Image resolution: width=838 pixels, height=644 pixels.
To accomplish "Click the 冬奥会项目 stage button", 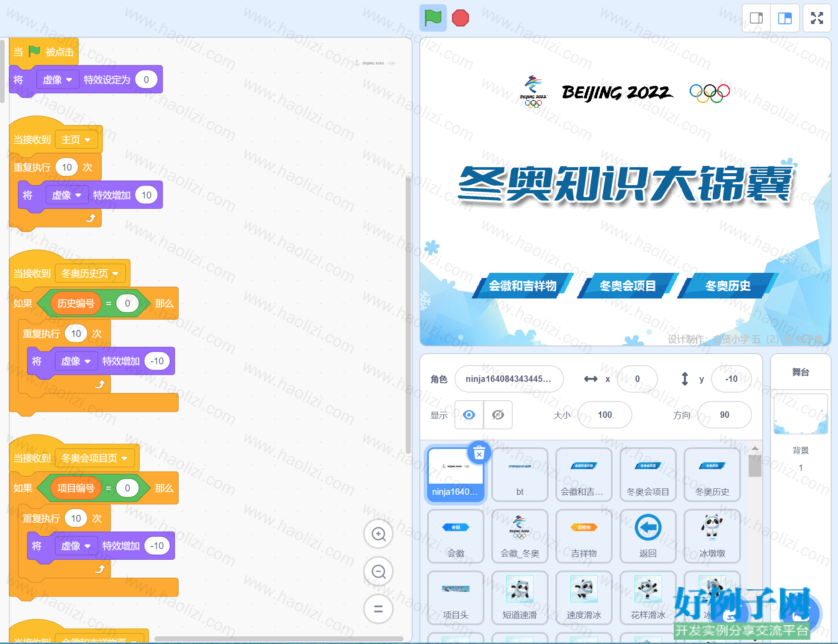I will pyautogui.click(x=627, y=286).
